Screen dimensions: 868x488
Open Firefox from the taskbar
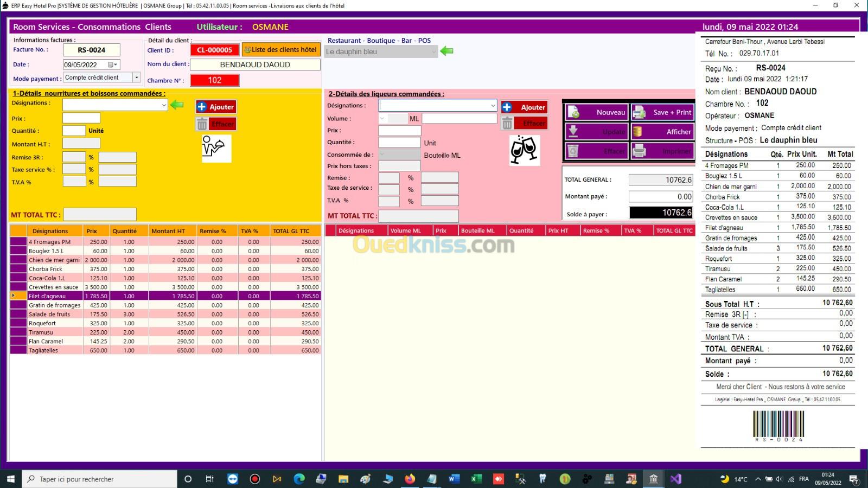[410, 479]
